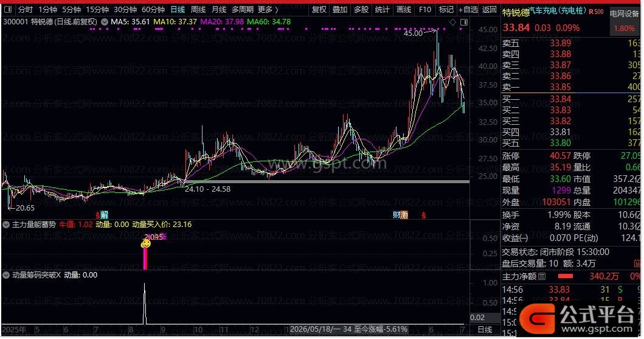Click the white momentum breakout spike
This screenshot has height=339, width=644.
tap(145, 304)
